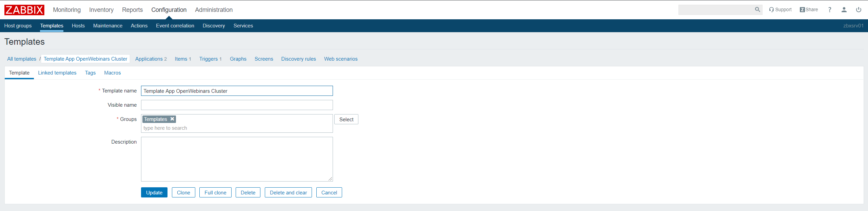The height and width of the screenshot is (211, 868).
Task: Open the Monitoring menu
Action: tap(67, 10)
